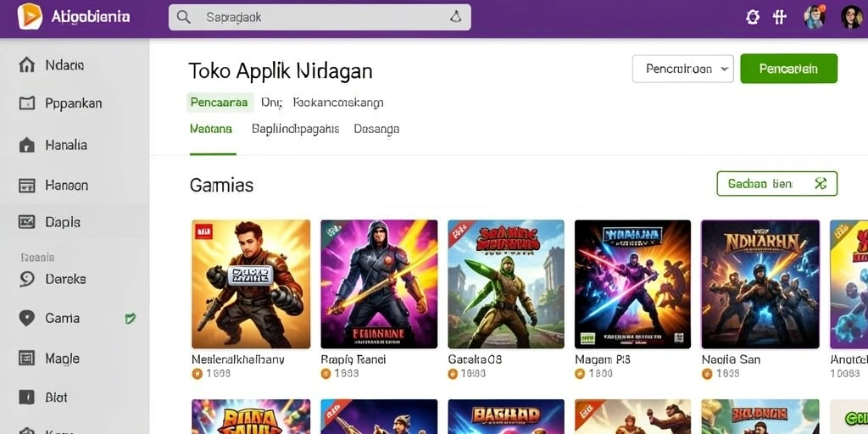The height and width of the screenshot is (434, 868).
Task: Click the coin icon under Nadiie San
Action: click(x=707, y=374)
